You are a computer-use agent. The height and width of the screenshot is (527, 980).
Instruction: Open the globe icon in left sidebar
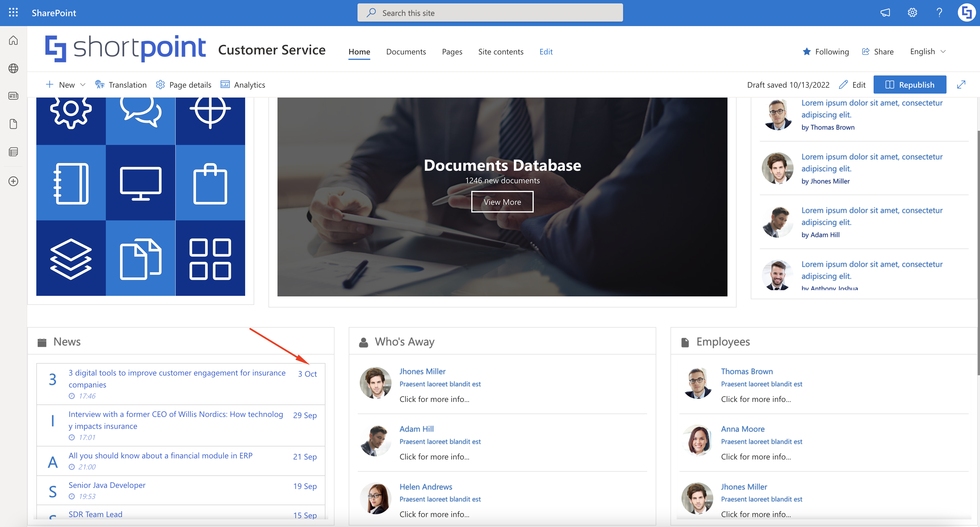pos(13,68)
